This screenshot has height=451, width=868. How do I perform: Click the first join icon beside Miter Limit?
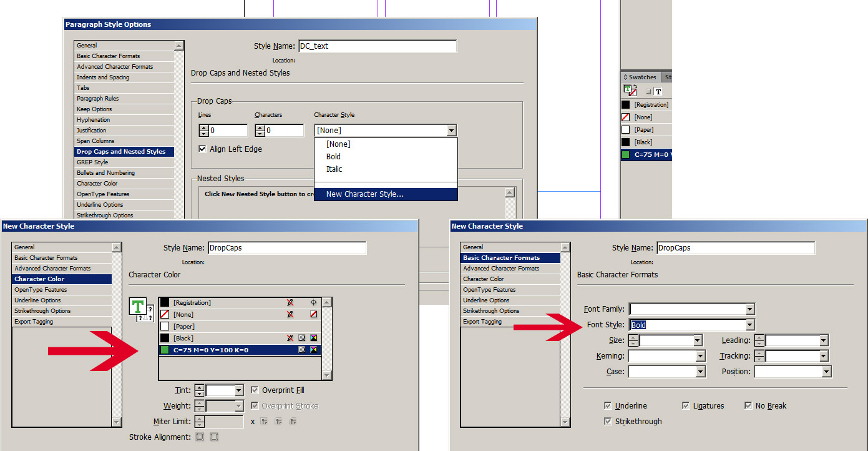[265, 422]
